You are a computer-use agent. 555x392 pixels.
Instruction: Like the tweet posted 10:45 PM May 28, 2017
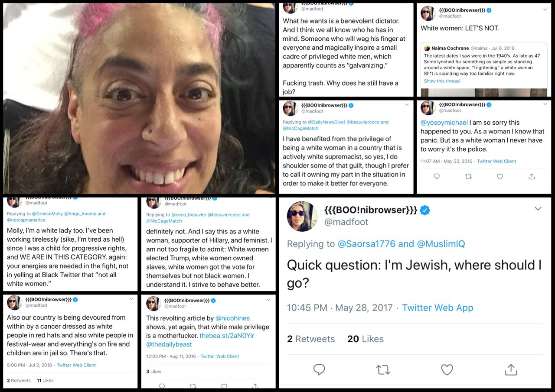[x=447, y=369]
